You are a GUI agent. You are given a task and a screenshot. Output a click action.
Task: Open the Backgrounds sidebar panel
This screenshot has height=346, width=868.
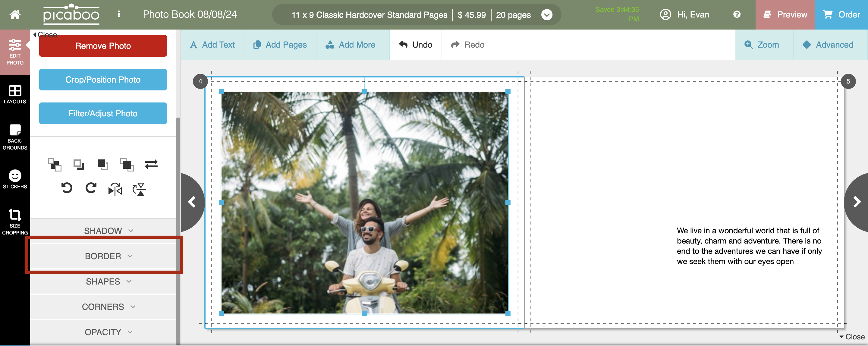tap(15, 137)
